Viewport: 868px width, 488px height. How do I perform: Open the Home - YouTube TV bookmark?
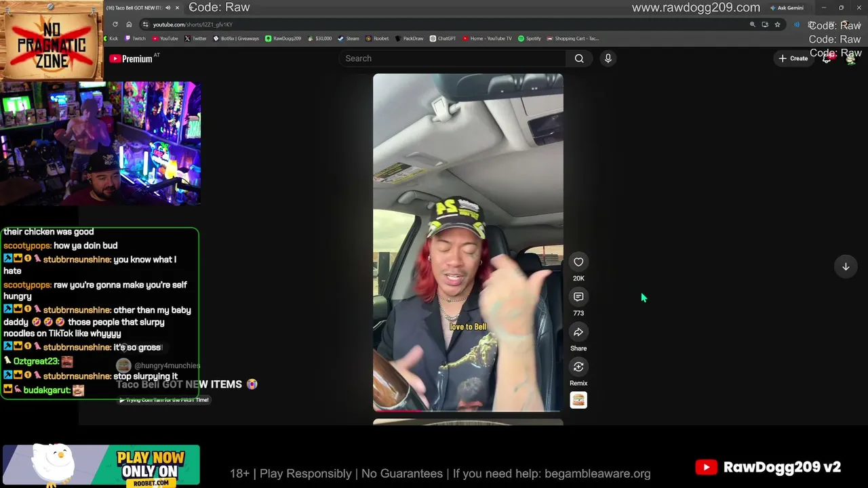[487, 39]
